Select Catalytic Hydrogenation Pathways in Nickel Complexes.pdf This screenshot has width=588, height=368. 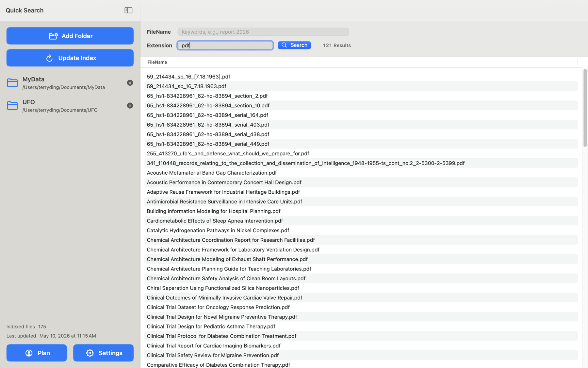361,231
